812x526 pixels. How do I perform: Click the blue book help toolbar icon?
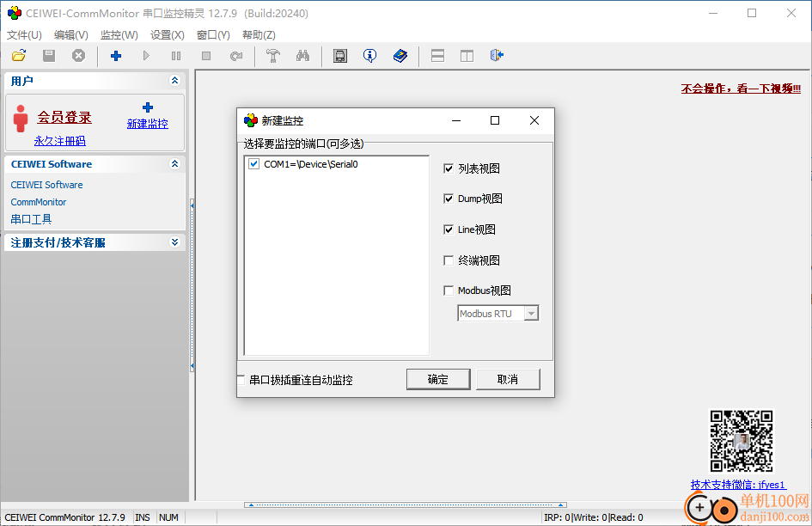[400, 56]
